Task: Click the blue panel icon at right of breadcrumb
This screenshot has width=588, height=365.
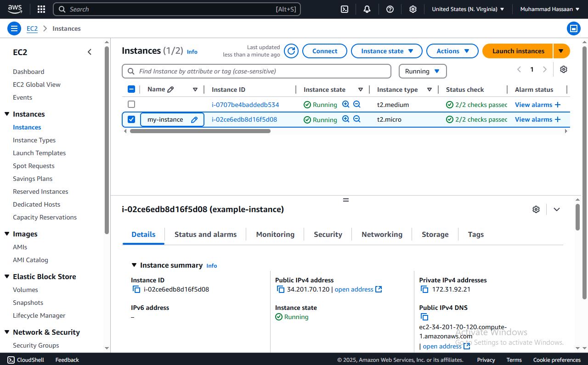Action: click(573, 28)
